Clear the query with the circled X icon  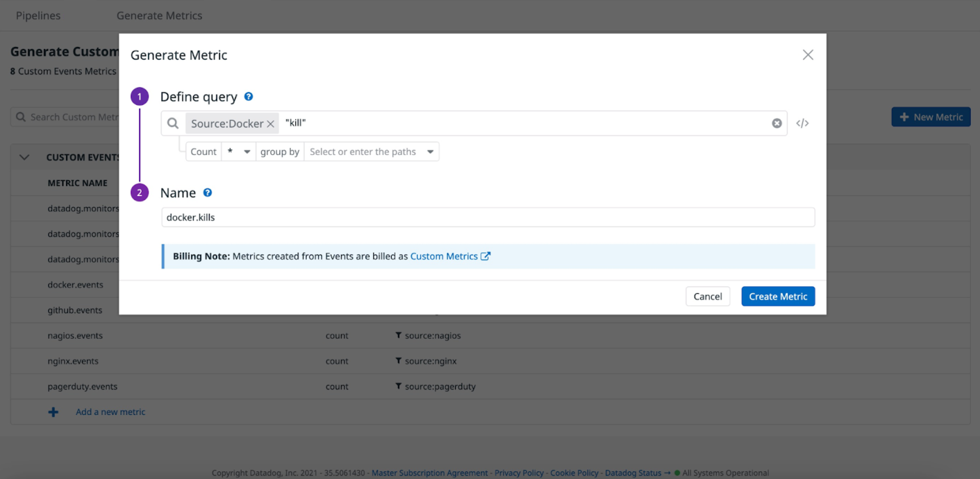(777, 123)
